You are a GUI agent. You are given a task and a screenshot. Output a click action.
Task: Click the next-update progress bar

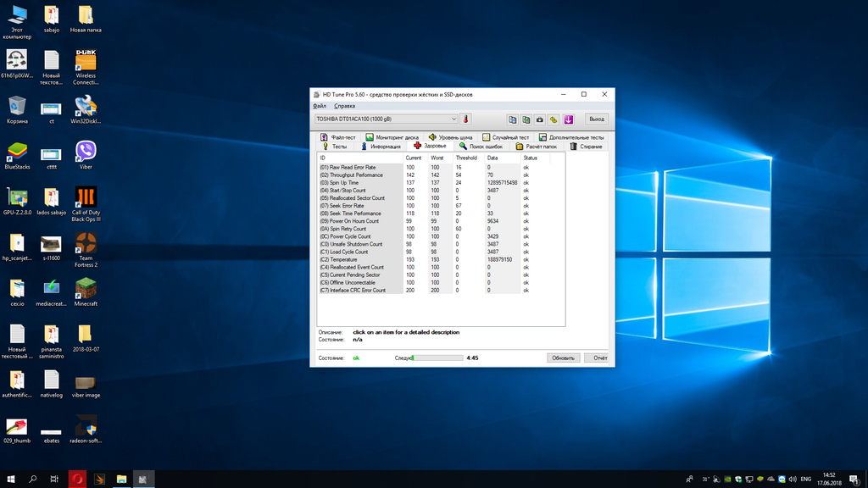[437, 358]
